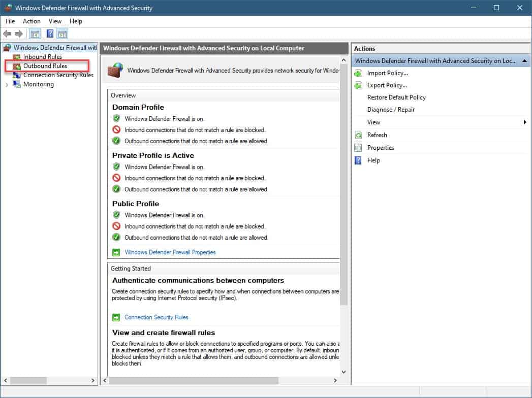Image resolution: width=532 pixels, height=398 pixels.
Task: Open the View submenu arrow in Actions
Action: [525, 122]
